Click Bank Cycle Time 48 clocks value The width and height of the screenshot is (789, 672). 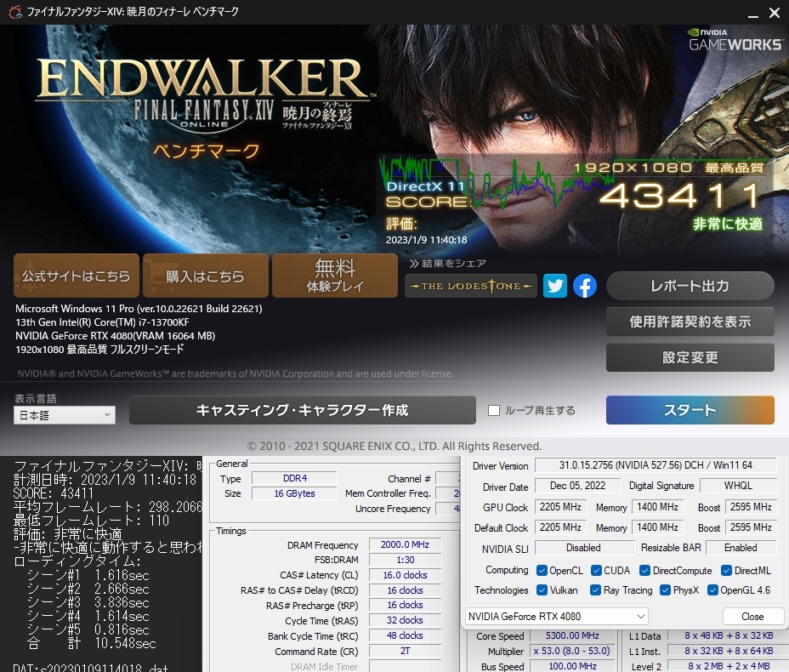pos(405,635)
